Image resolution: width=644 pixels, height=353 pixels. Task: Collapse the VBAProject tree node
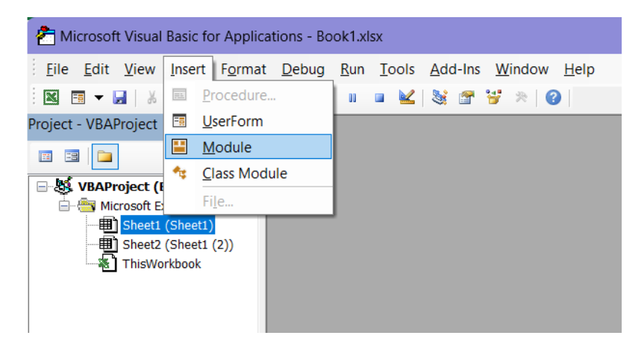click(42, 187)
